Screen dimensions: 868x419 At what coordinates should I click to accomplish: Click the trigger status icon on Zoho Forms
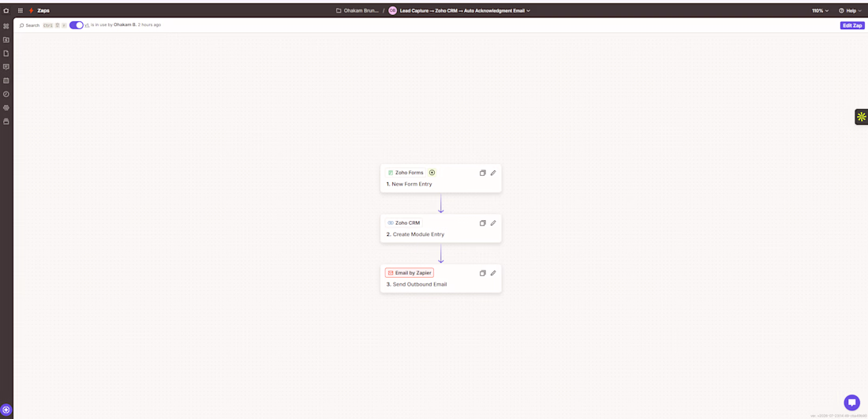pyautogui.click(x=432, y=173)
